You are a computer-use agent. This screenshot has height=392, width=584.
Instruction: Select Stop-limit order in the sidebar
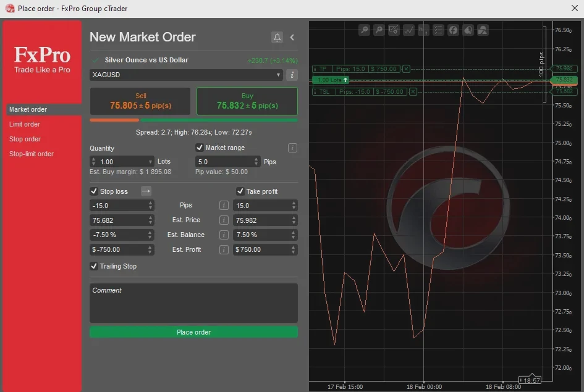click(32, 154)
